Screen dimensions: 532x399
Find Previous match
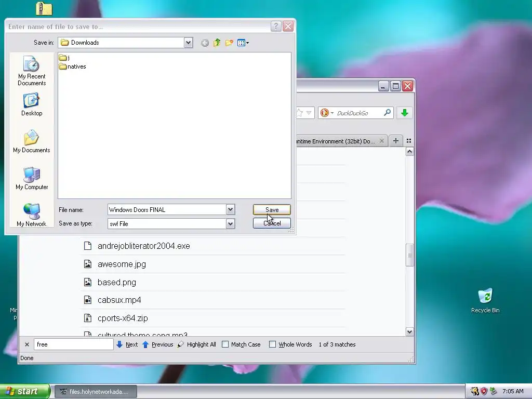click(158, 344)
